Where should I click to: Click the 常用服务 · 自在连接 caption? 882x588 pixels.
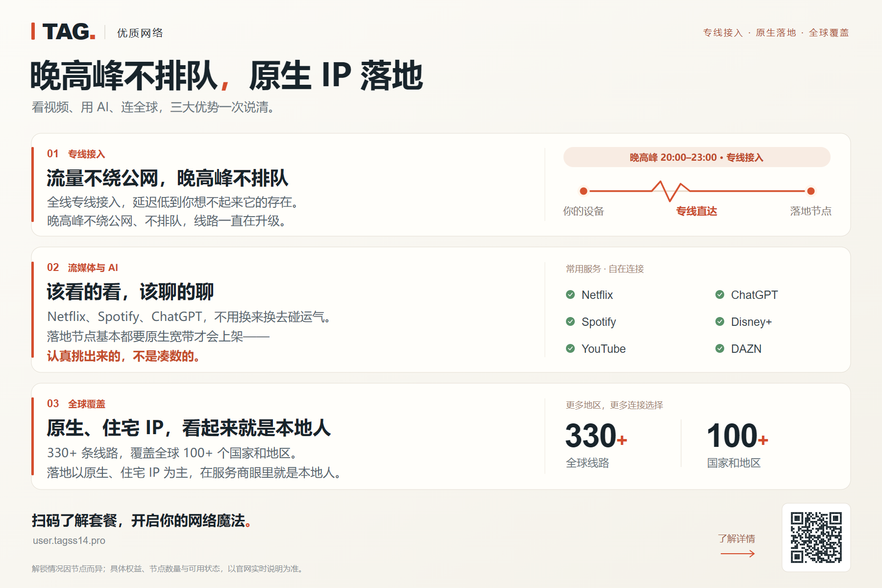click(x=605, y=269)
